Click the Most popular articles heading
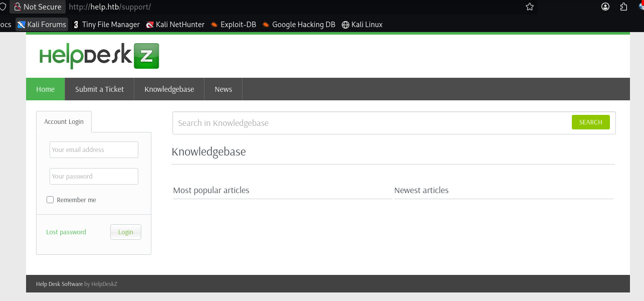Viewport: 644px width, 301px height. pos(211,190)
